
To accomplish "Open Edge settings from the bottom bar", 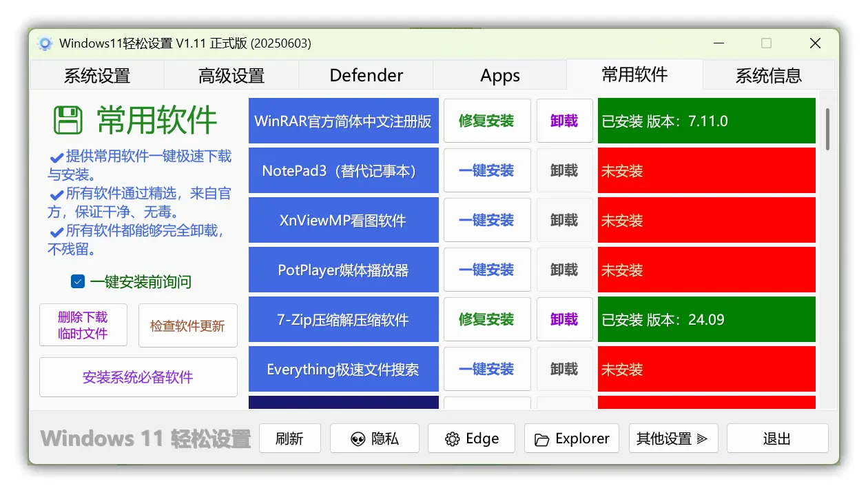I will (471, 439).
